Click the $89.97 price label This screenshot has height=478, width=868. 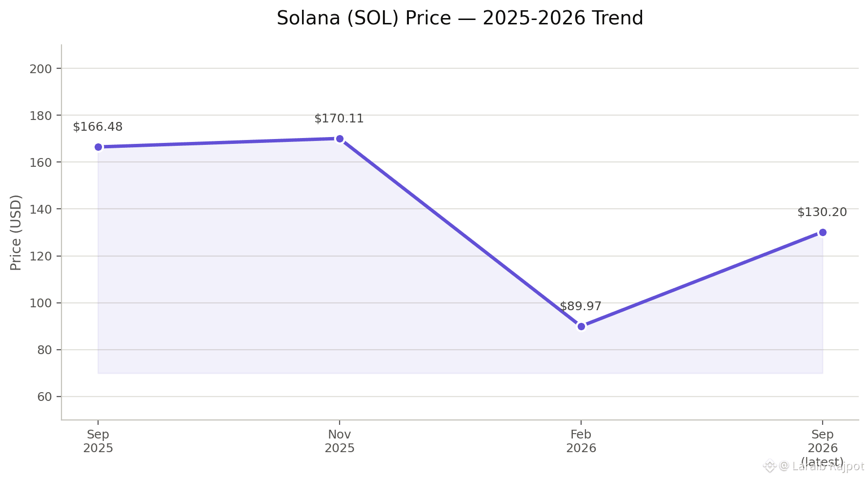pos(581,306)
